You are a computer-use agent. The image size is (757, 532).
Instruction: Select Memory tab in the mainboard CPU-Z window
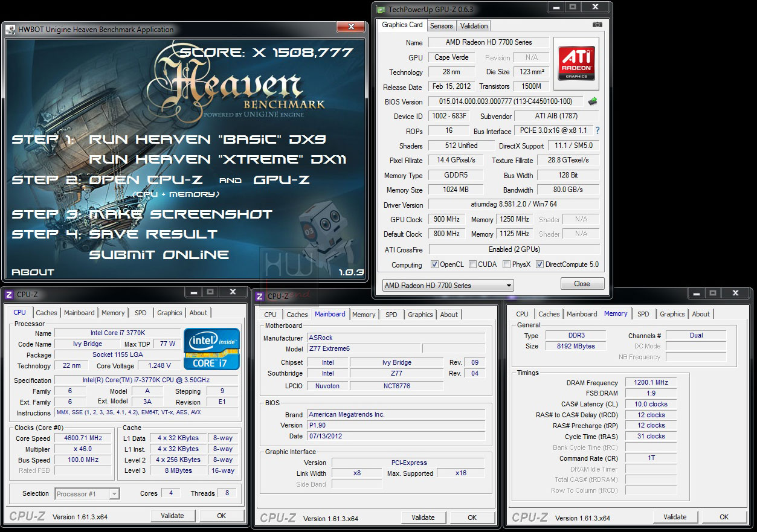coord(364,315)
